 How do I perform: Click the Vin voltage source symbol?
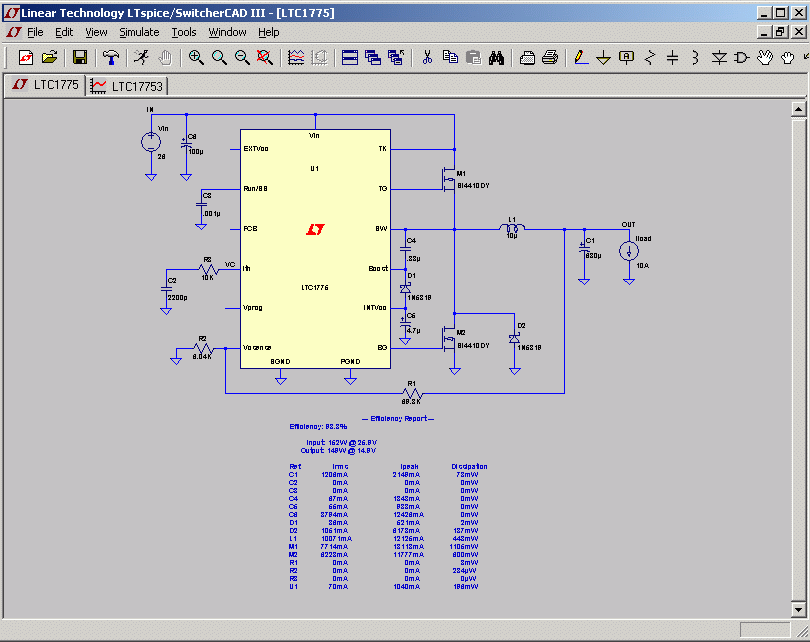pyautogui.click(x=151, y=142)
